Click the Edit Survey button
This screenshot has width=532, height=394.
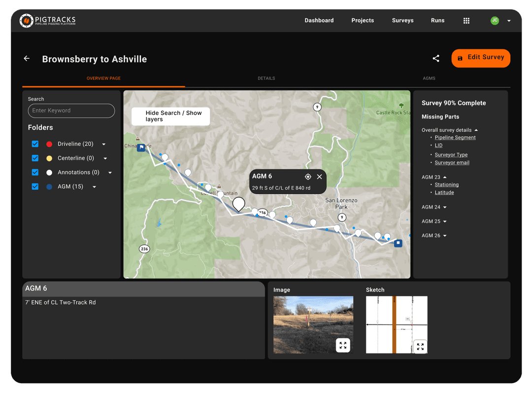481,58
